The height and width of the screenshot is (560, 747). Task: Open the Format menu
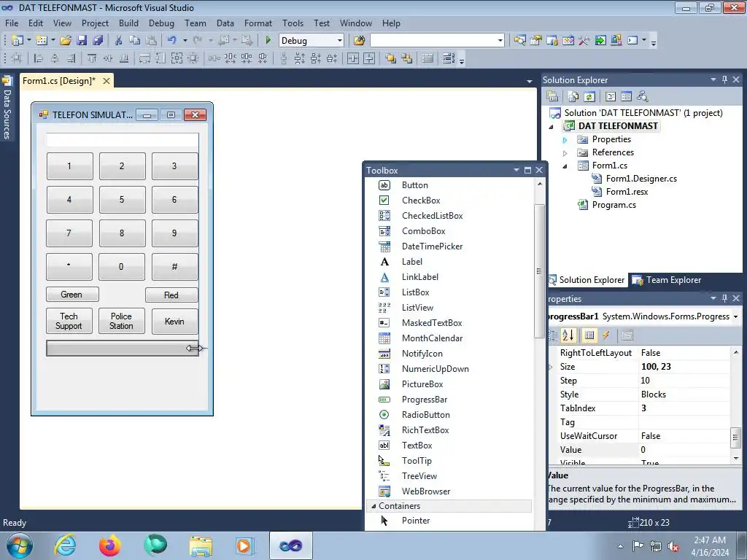point(258,23)
